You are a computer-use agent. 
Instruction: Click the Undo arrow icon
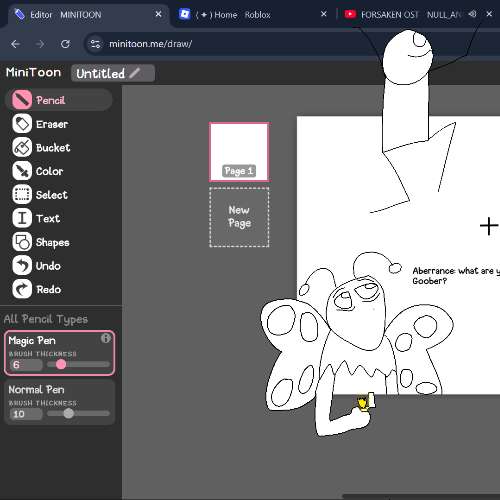[22, 266]
